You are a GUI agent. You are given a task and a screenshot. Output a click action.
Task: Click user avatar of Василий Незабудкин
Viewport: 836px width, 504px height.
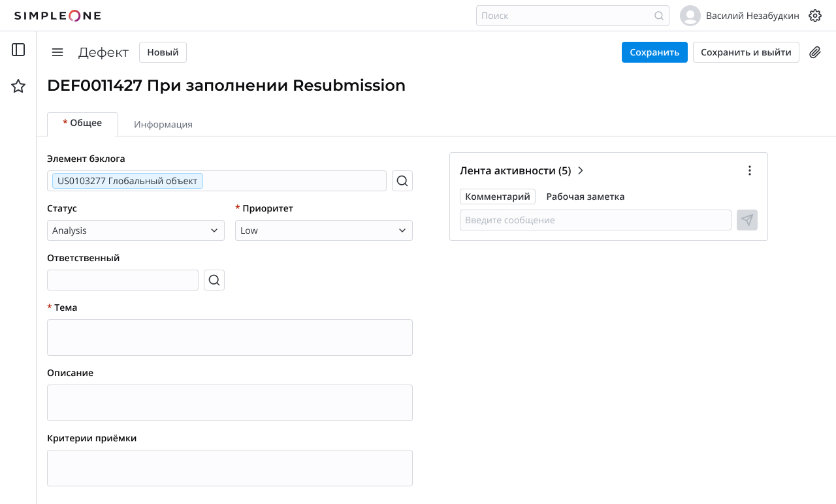point(690,16)
